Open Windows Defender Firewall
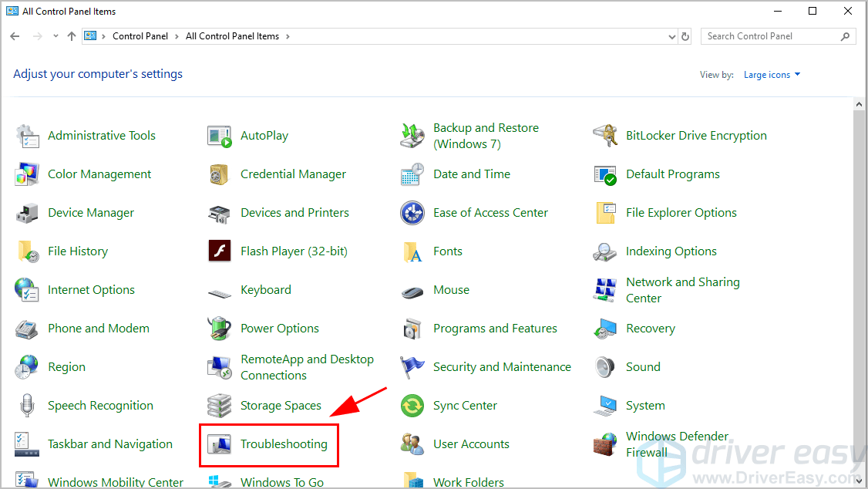 coord(677,443)
